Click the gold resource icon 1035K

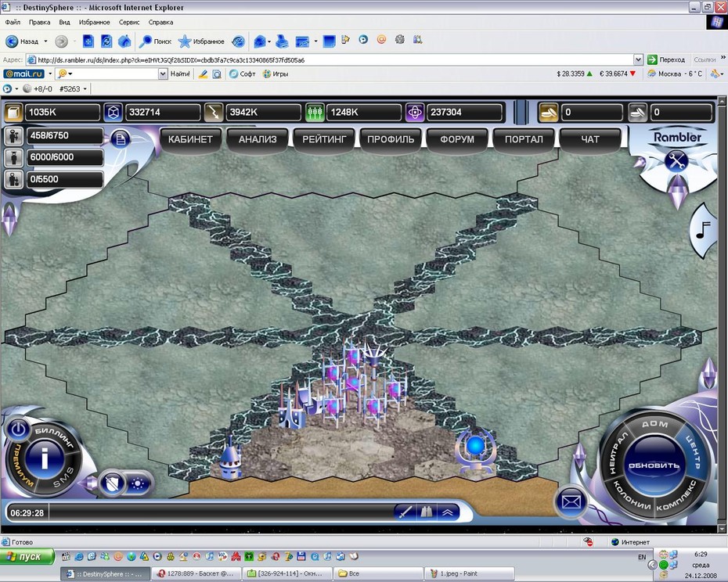pyautogui.click(x=14, y=113)
